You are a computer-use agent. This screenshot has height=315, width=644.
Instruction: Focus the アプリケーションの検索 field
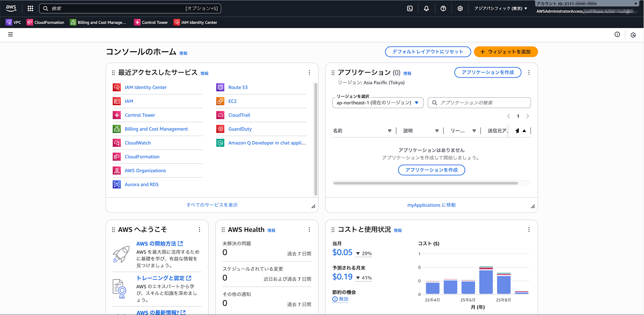click(479, 103)
